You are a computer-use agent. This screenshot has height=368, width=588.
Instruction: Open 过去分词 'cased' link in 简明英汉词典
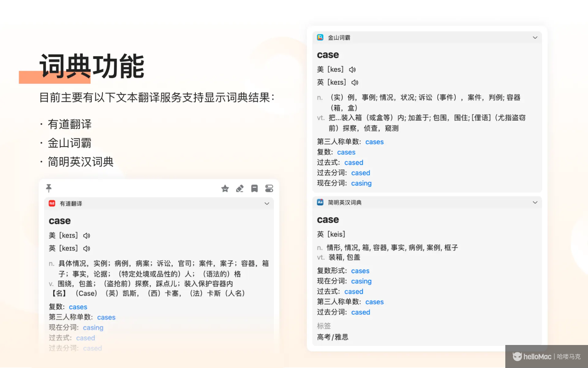(x=361, y=312)
